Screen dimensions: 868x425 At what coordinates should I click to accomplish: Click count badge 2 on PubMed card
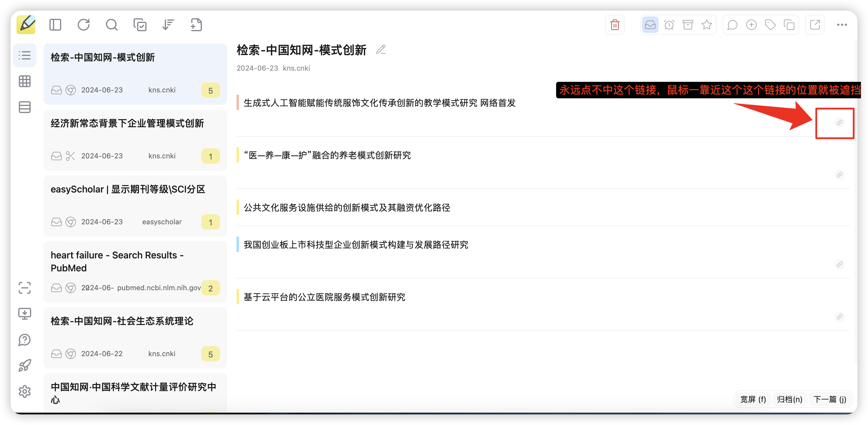tap(211, 288)
